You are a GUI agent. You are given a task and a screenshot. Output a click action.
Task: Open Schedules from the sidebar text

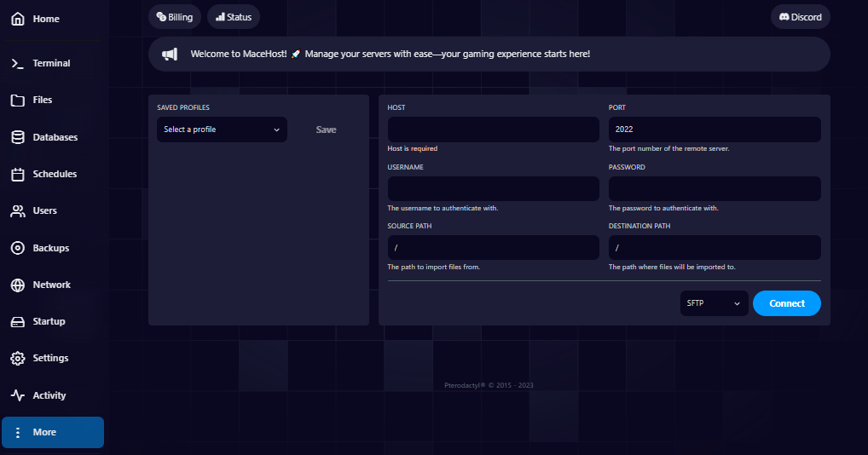point(55,174)
